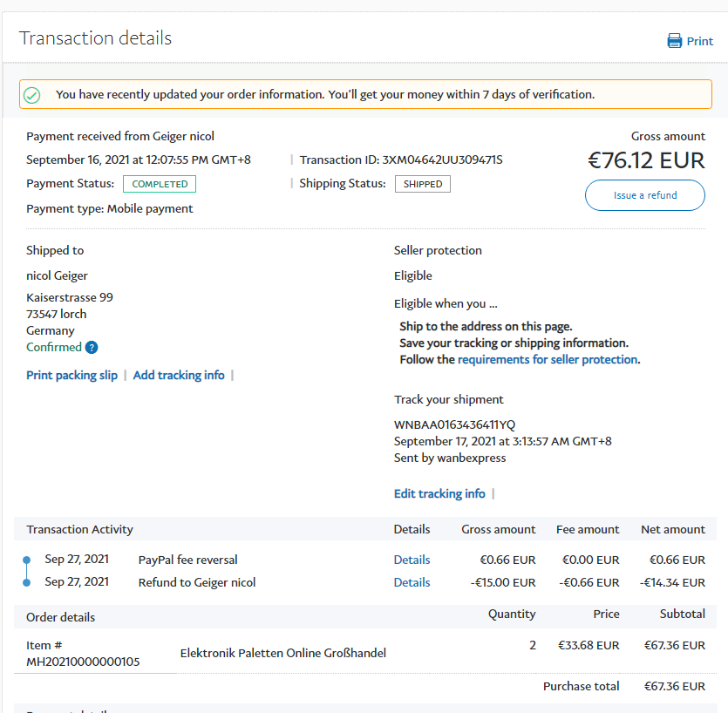This screenshot has width=728, height=713.
Task: Open the Print packing slip link
Action: click(x=71, y=376)
